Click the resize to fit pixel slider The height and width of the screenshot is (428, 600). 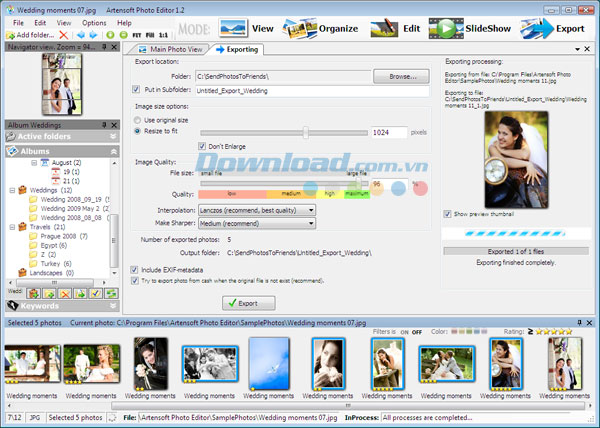(x=306, y=132)
